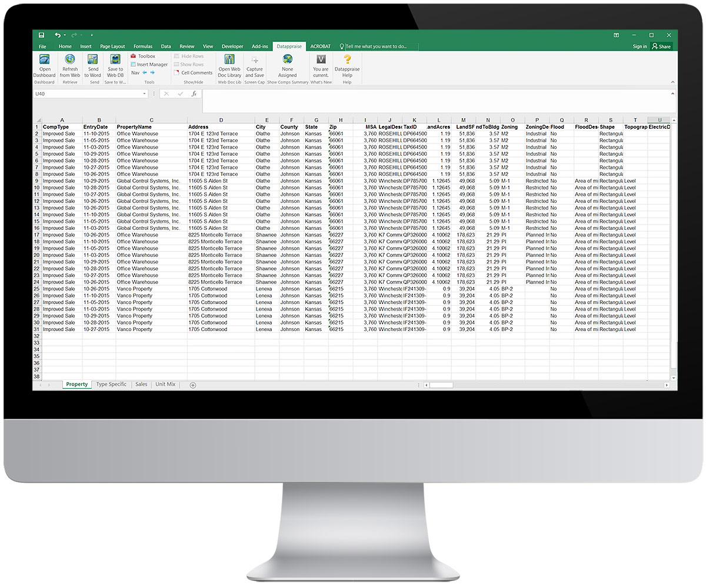Viewport: 706px width, 588px height.
Task: Click the CompType header cell
Action: 62,127
